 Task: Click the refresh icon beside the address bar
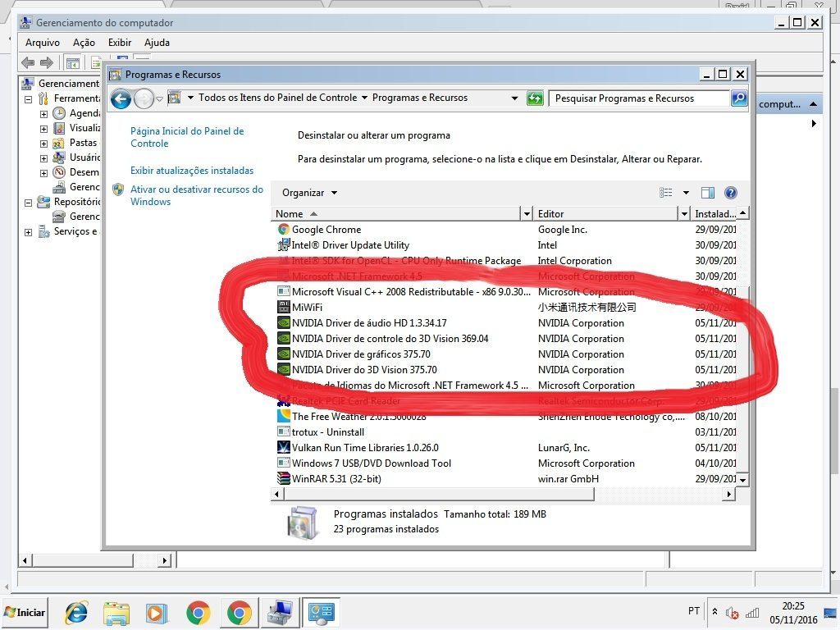coord(535,98)
